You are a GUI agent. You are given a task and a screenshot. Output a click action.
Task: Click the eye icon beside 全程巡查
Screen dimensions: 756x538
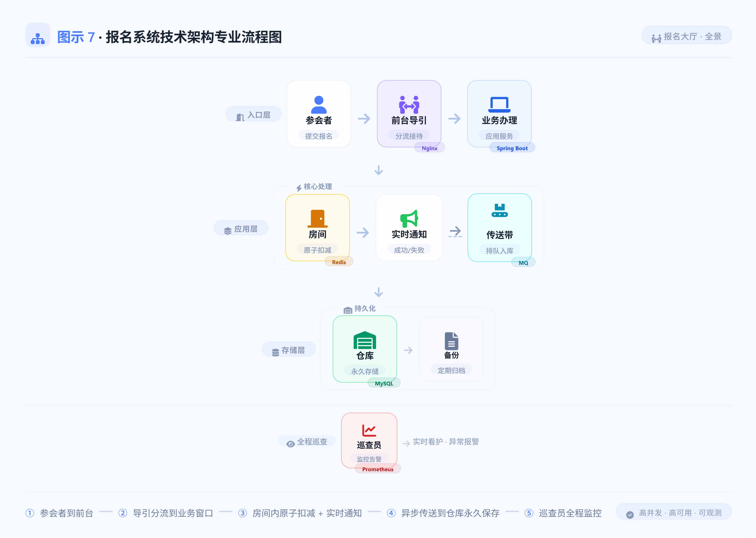click(291, 444)
